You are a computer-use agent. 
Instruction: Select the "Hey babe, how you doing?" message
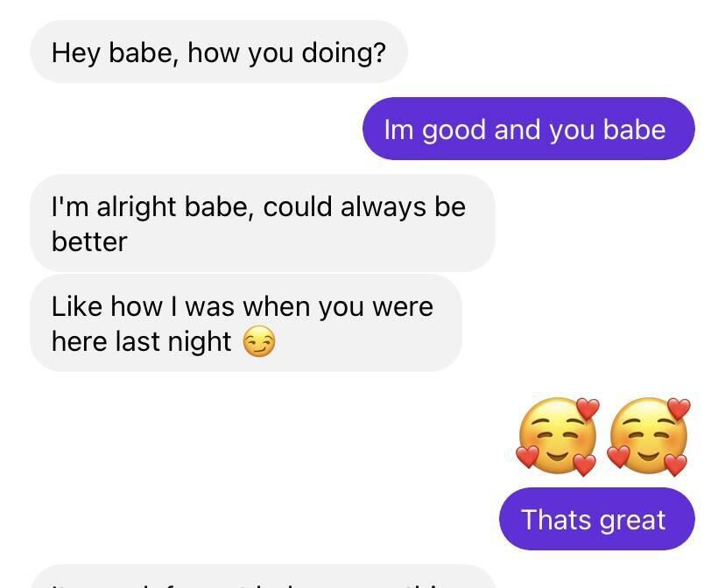(218, 52)
